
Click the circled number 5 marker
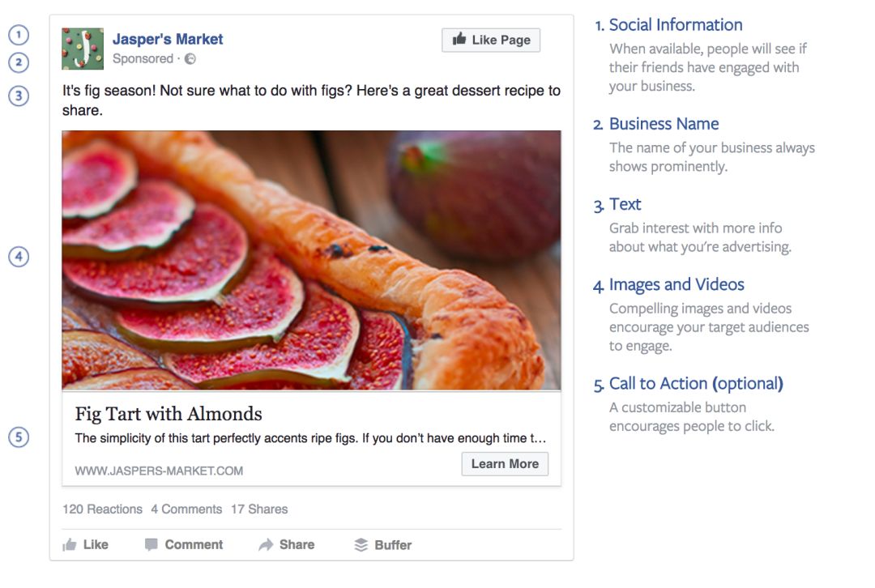[19, 437]
